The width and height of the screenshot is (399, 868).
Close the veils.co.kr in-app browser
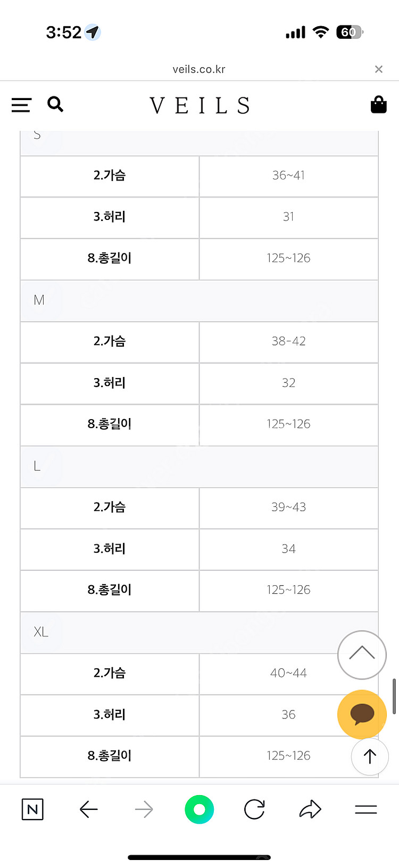coord(379,69)
